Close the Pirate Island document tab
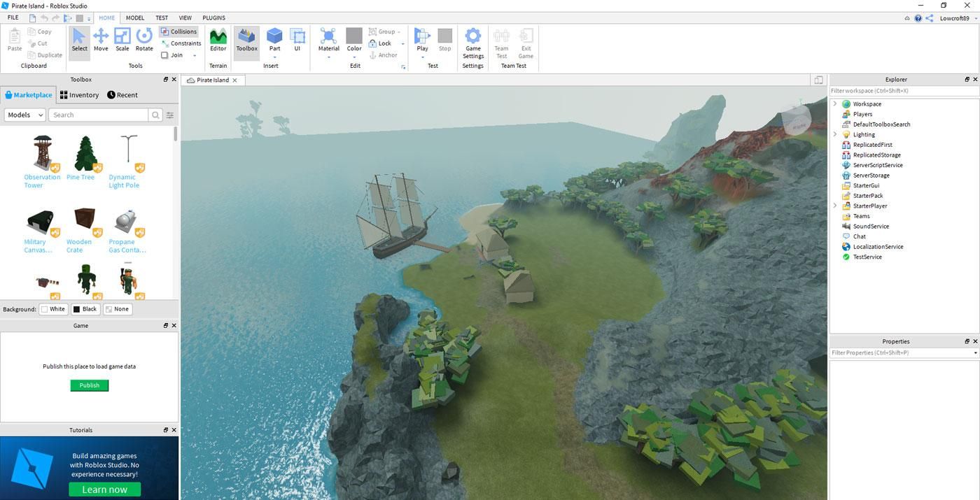Viewport: 980px width, 500px height. [x=234, y=80]
